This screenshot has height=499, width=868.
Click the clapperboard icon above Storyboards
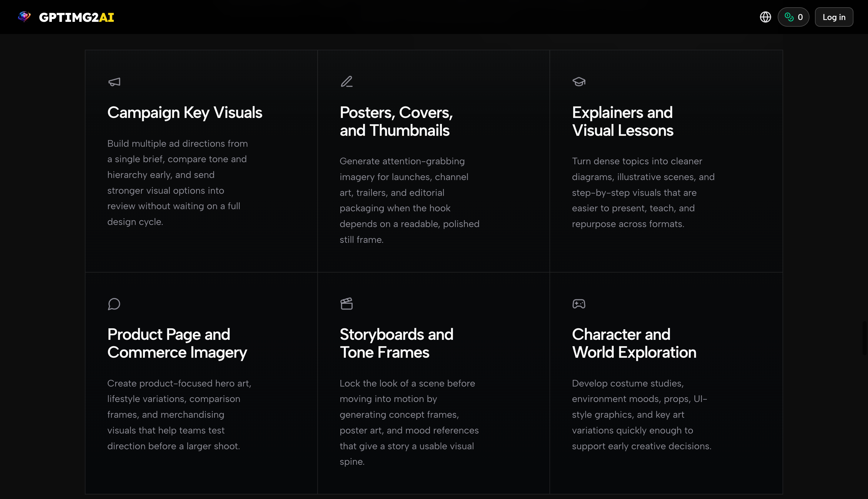tap(346, 304)
